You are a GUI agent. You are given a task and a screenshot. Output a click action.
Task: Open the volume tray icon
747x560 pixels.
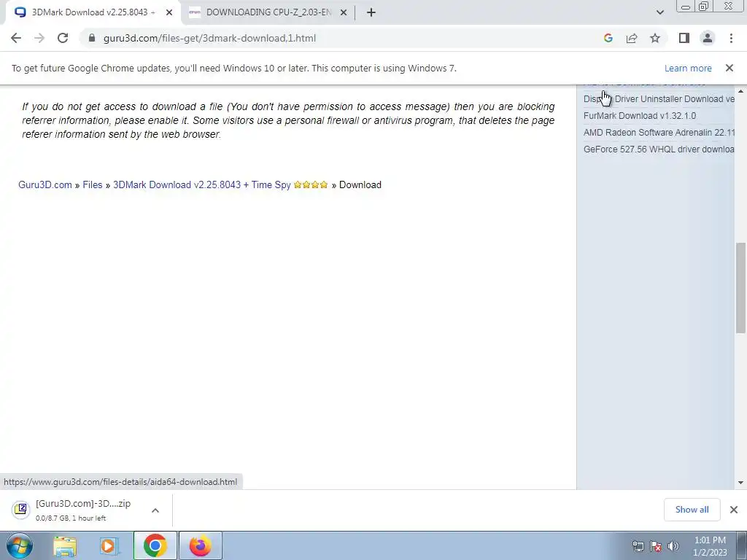[x=673, y=546]
